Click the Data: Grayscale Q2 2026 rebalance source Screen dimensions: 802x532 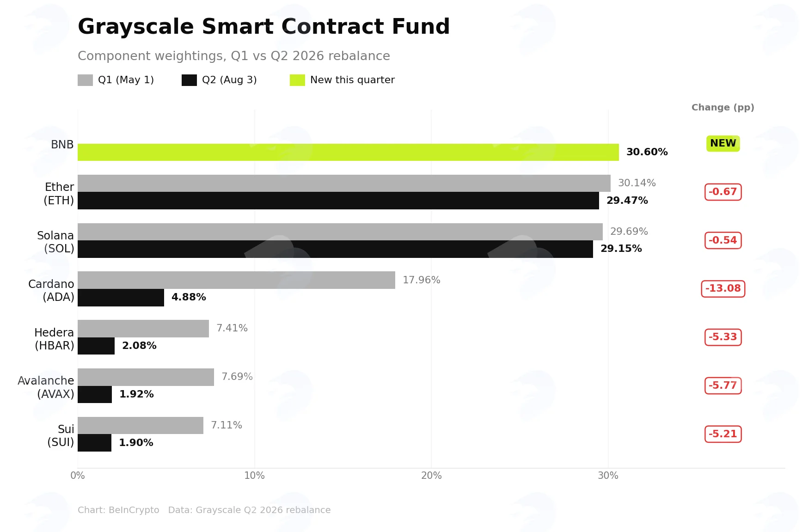[249, 510]
